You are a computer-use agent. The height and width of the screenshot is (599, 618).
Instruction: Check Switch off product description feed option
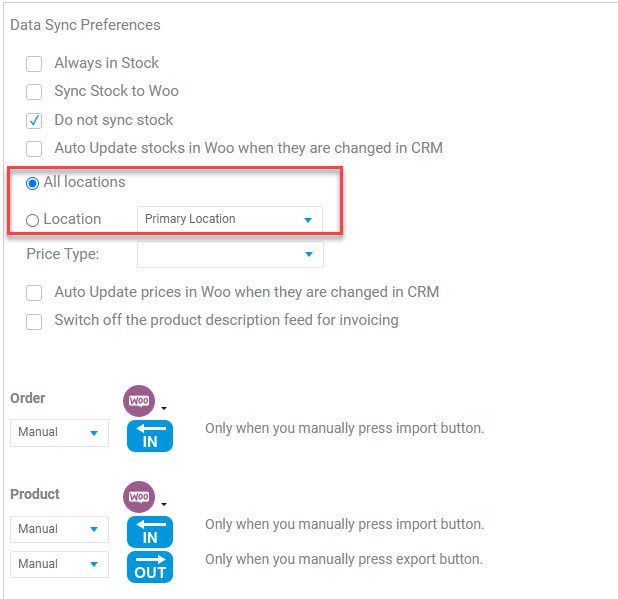(34, 321)
